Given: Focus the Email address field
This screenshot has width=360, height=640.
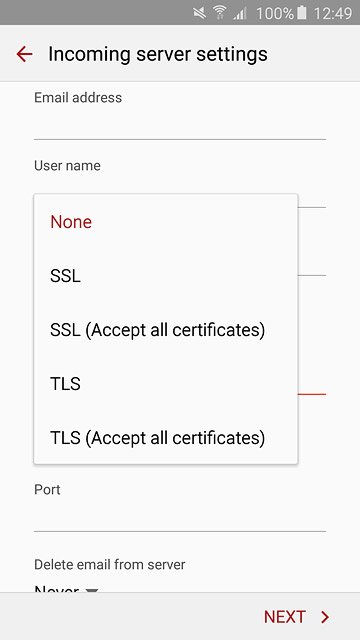Looking at the screenshot, I should [x=180, y=123].
